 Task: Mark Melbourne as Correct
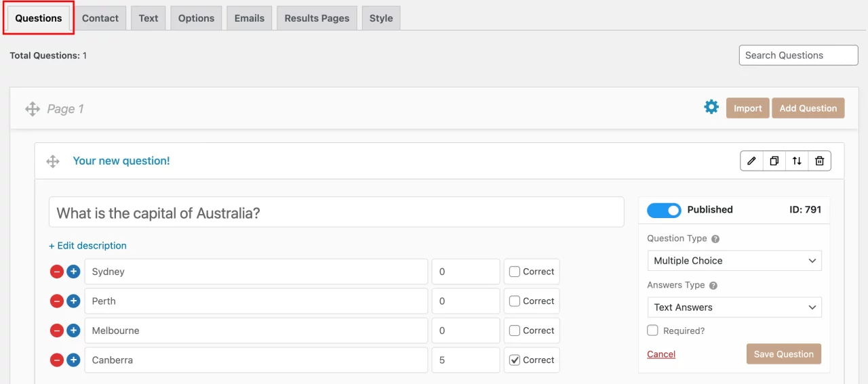(515, 330)
